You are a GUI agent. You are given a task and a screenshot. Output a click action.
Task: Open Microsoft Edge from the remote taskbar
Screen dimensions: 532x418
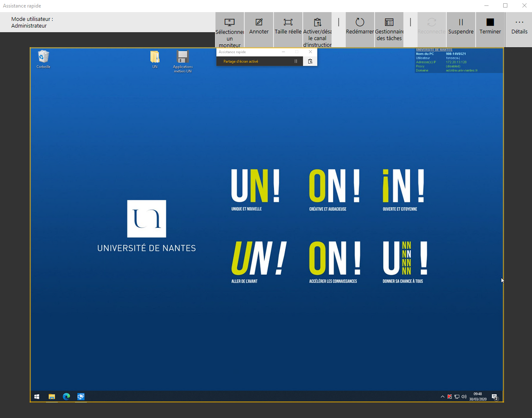[x=66, y=397]
